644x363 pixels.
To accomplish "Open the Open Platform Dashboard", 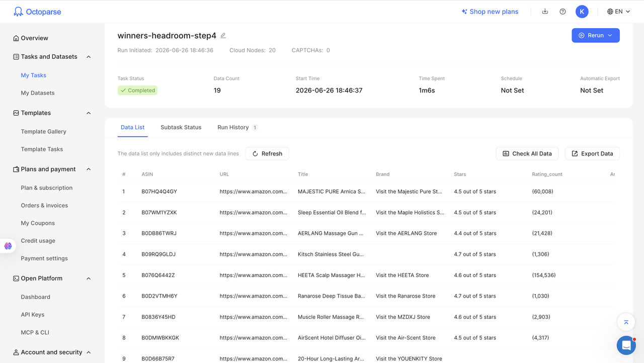I will click(36, 297).
